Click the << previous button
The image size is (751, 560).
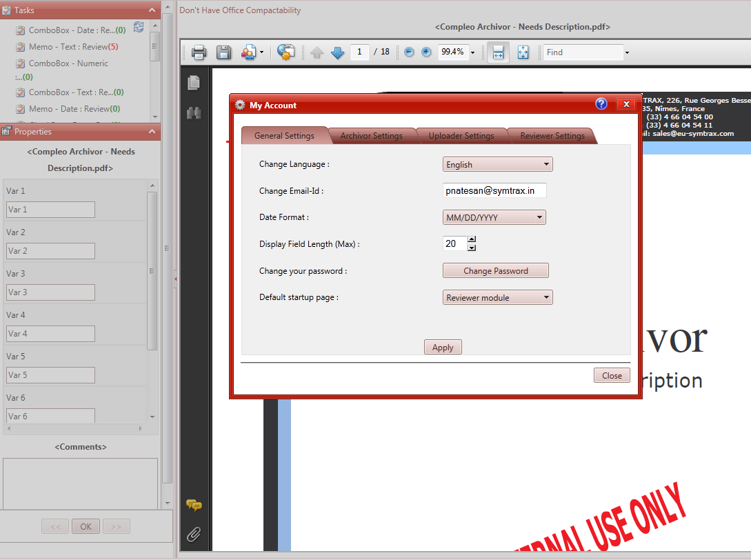pyautogui.click(x=55, y=526)
